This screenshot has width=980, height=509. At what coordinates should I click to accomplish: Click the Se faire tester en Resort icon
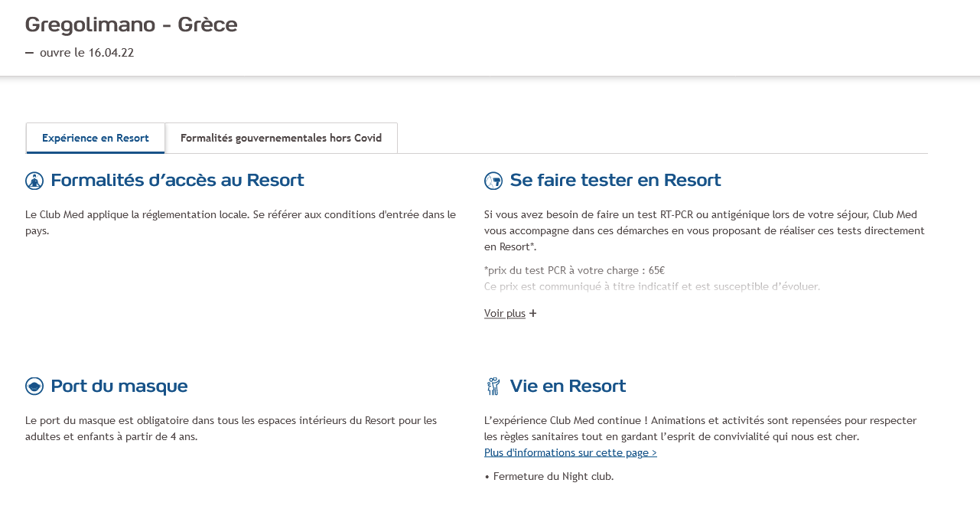coord(493,181)
